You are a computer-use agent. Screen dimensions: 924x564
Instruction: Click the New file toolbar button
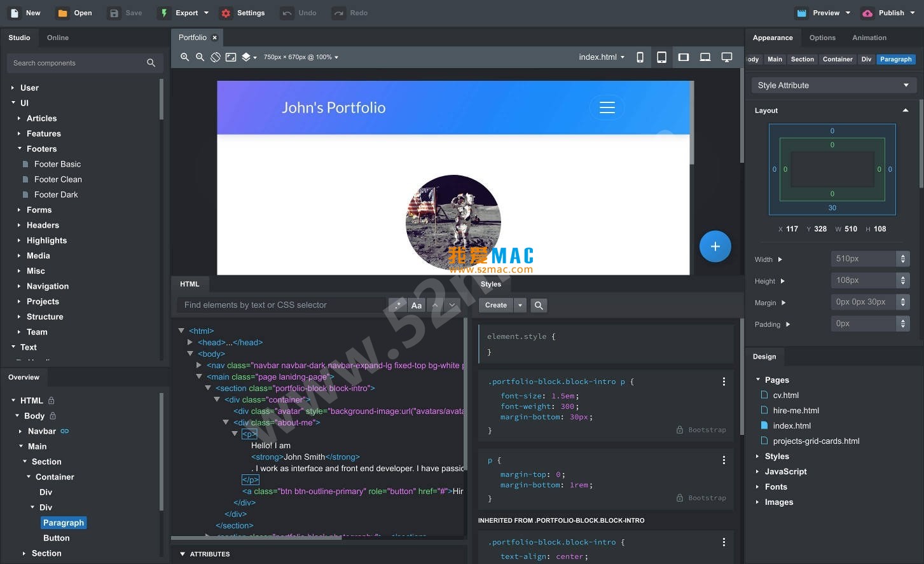click(x=25, y=13)
